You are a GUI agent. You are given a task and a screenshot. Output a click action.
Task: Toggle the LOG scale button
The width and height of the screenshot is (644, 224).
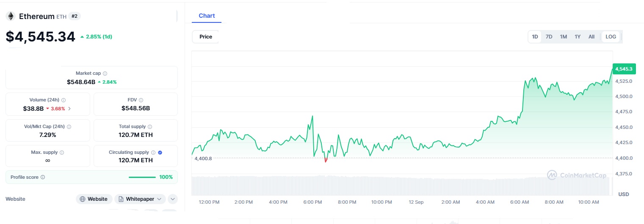[611, 37]
